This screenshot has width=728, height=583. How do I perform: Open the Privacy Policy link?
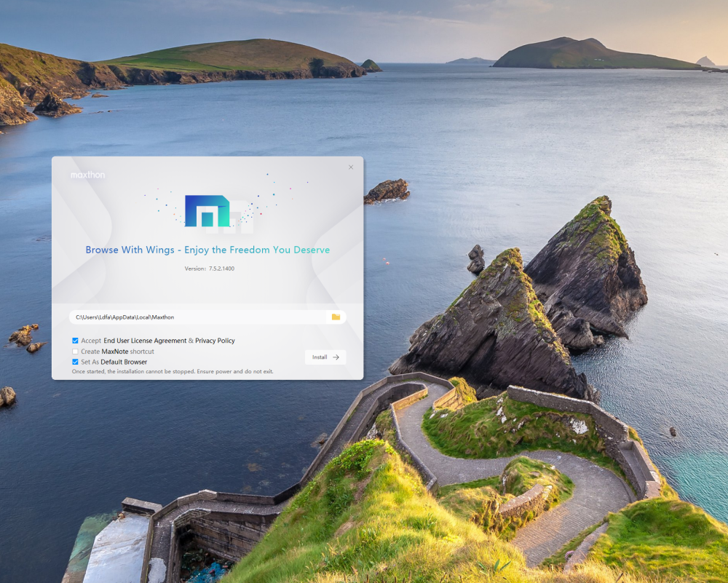coord(215,341)
